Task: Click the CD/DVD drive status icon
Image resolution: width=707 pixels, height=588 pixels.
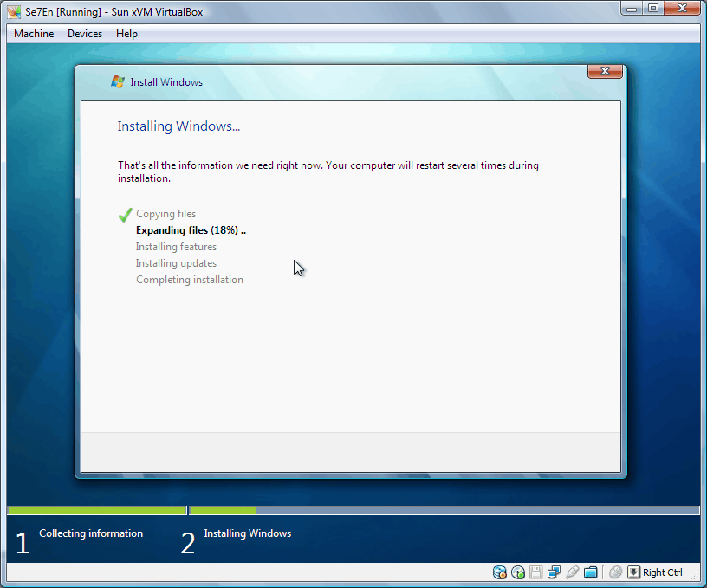Action: (518, 572)
